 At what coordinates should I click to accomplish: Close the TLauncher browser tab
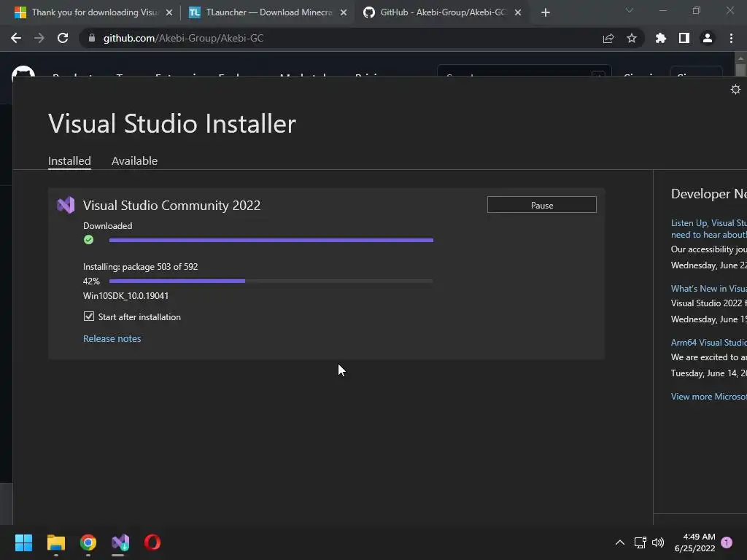coord(344,12)
